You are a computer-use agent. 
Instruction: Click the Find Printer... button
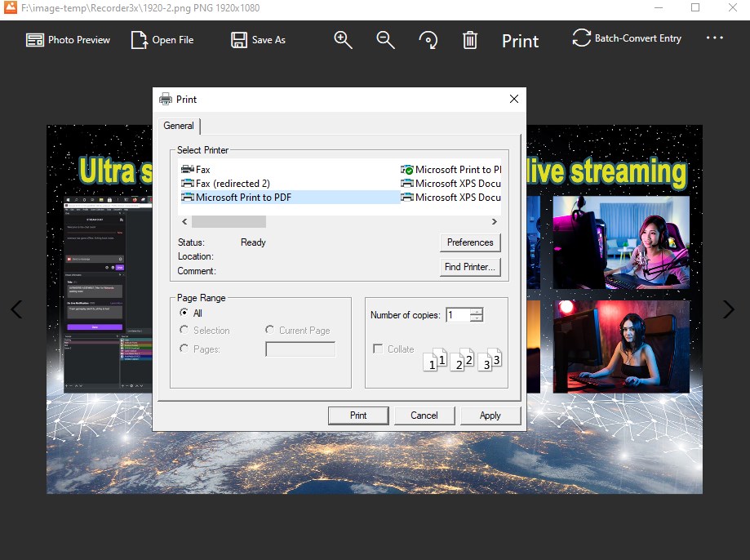[x=470, y=267]
